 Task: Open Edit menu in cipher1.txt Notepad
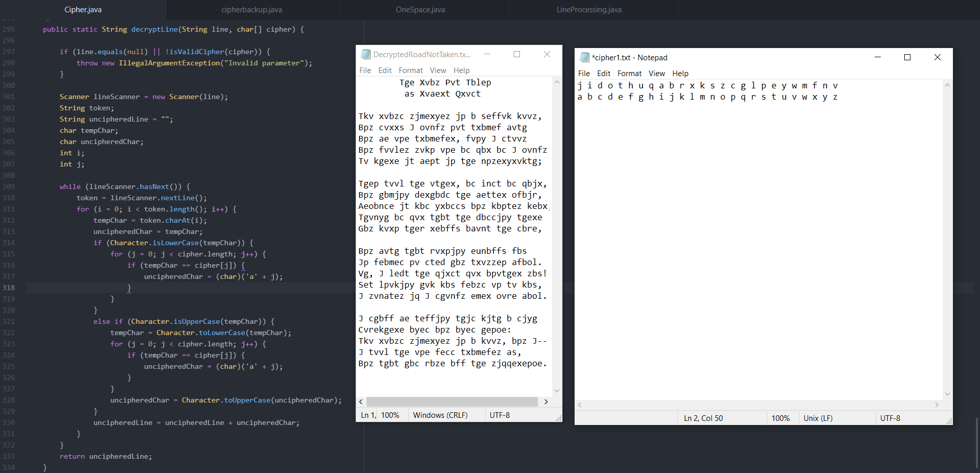tap(604, 74)
